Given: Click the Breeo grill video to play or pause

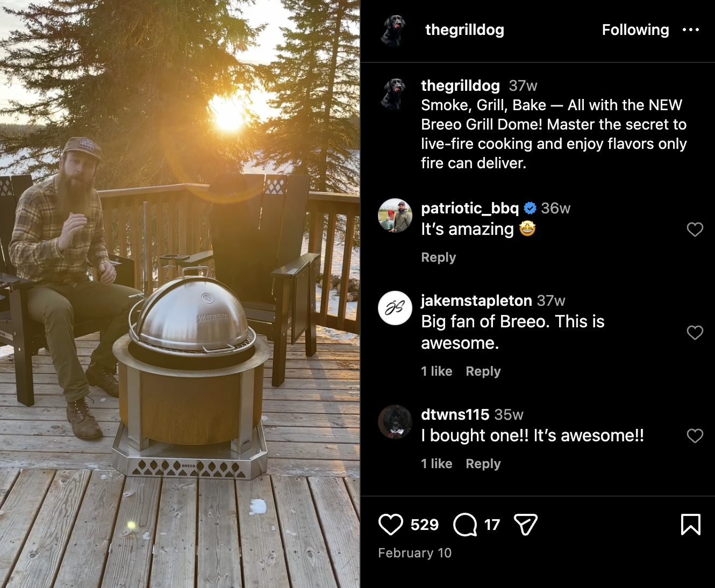Looking at the screenshot, I should (180, 294).
